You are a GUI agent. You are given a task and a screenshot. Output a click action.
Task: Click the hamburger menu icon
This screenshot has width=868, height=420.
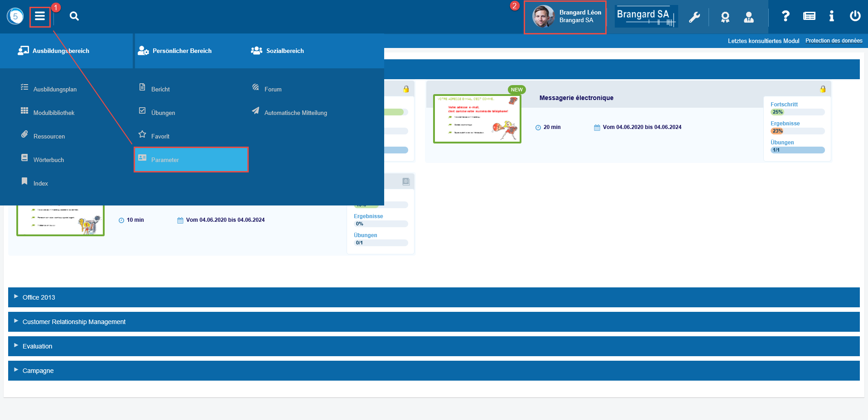coord(40,16)
